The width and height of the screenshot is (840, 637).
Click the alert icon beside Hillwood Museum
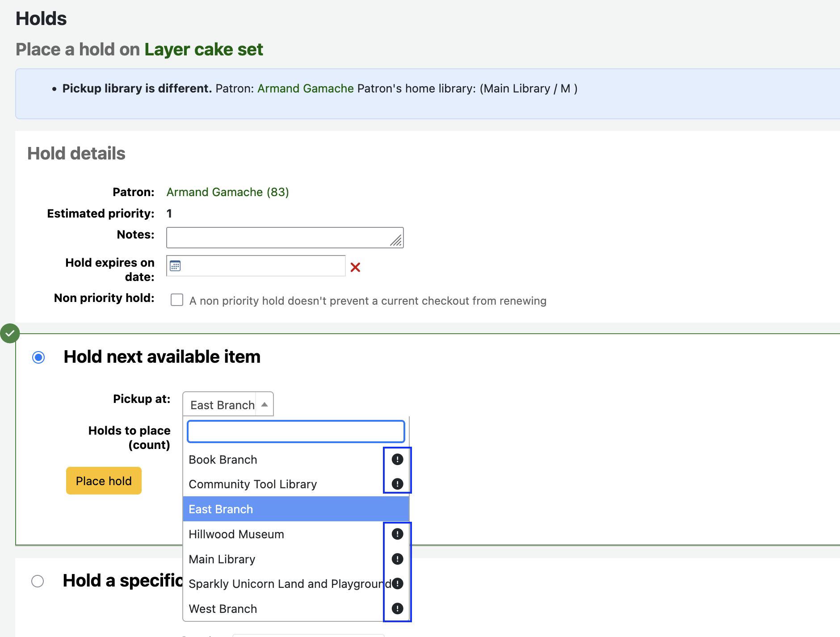point(397,534)
